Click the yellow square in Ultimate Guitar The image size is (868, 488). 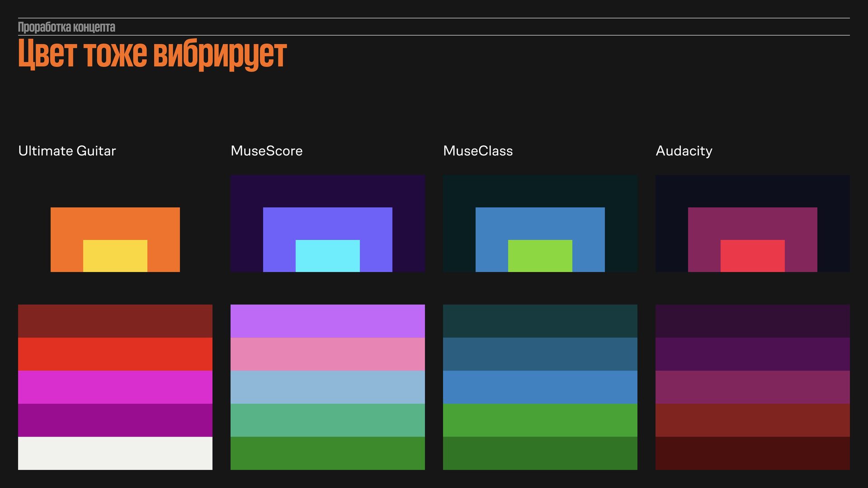click(115, 256)
